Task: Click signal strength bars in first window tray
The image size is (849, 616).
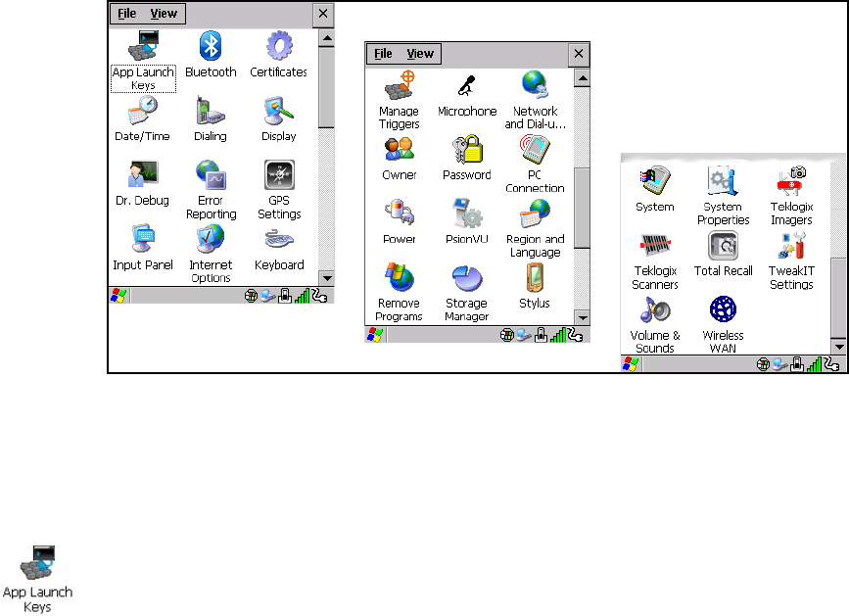Action: pos(302,296)
